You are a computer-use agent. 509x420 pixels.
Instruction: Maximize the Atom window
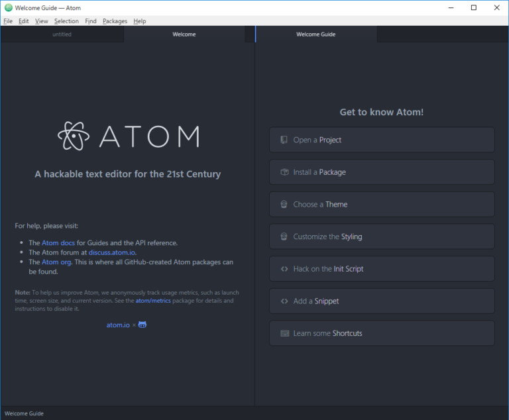point(474,8)
